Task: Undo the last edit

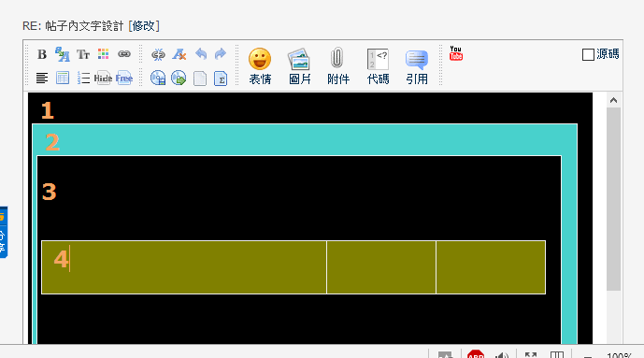Action: tap(201, 54)
